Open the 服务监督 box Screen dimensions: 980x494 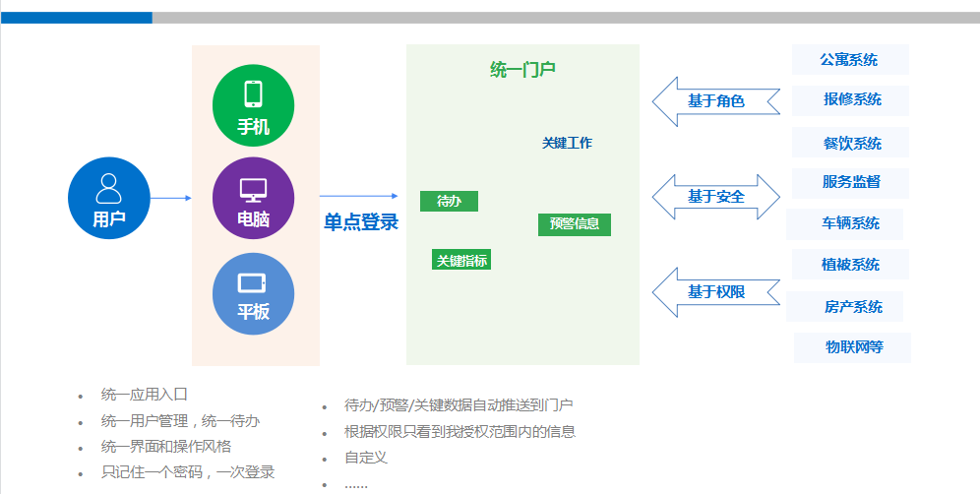pyautogui.click(x=851, y=182)
